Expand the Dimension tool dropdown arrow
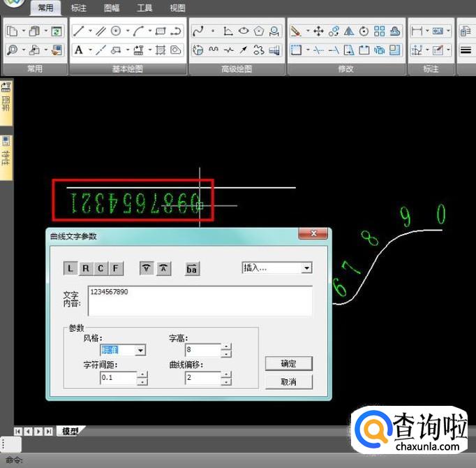This screenshot has width=476, height=468. click(427, 31)
